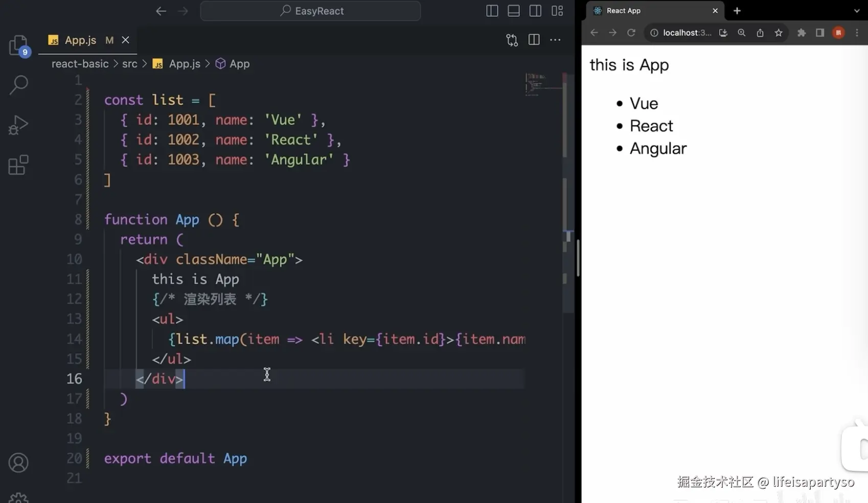The width and height of the screenshot is (868, 503).
Task: Click the closing </ul> tag in code
Action: 171,359
